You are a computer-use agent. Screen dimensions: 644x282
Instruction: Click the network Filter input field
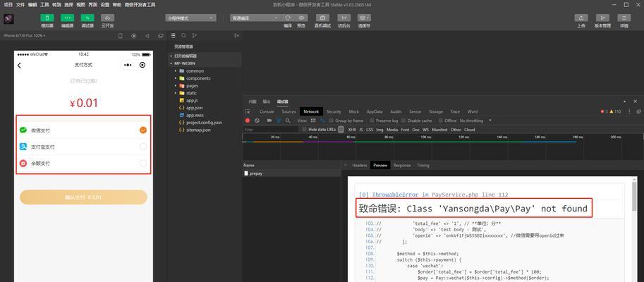click(270, 129)
